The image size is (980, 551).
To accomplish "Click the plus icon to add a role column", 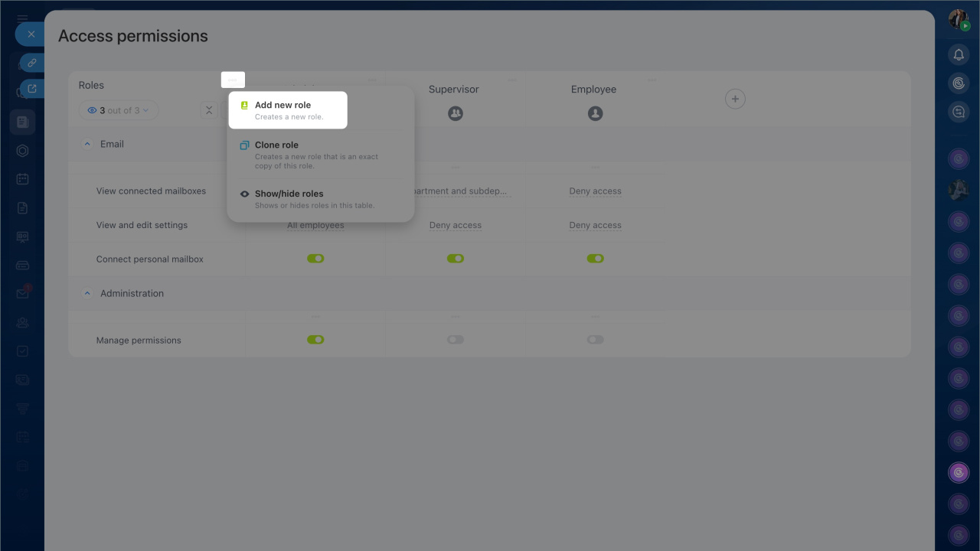I will pyautogui.click(x=735, y=99).
